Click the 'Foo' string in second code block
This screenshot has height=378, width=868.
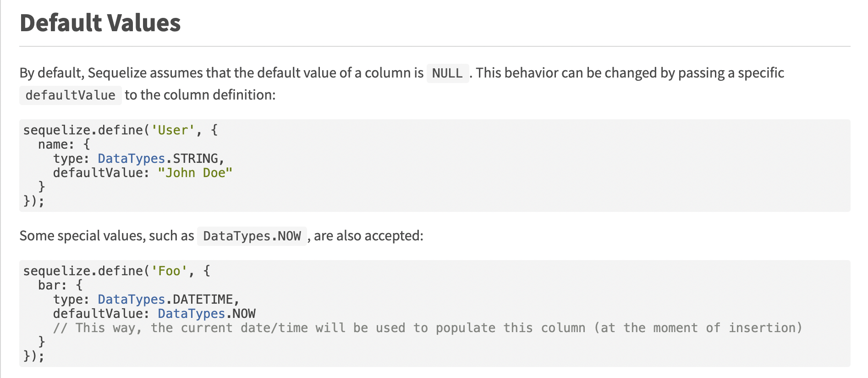(169, 271)
